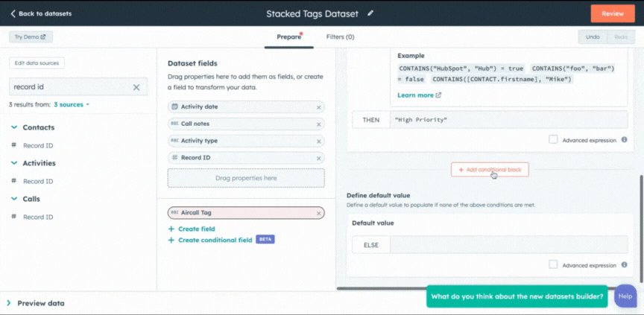Remove the Record ID dataset field
The width and height of the screenshot is (644, 315).
(x=318, y=158)
